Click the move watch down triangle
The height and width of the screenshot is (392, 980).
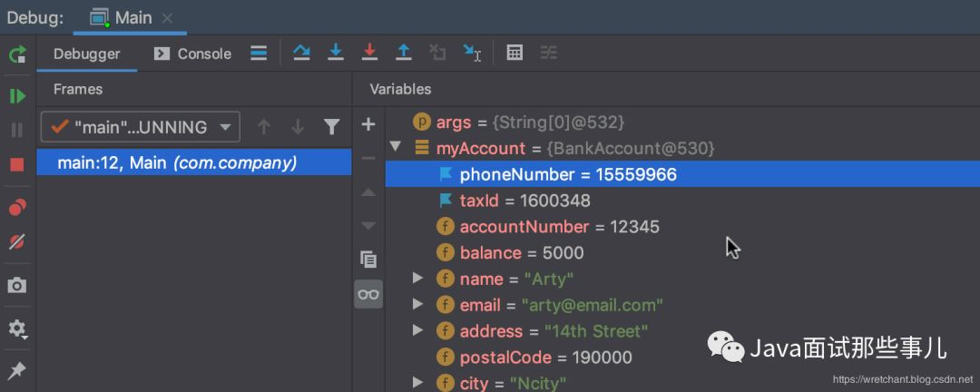[x=368, y=226]
